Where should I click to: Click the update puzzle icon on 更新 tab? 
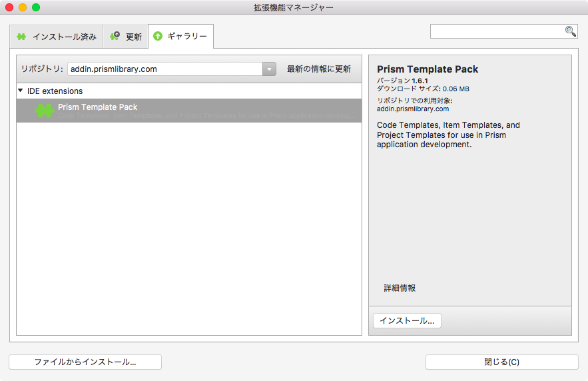pos(115,35)
